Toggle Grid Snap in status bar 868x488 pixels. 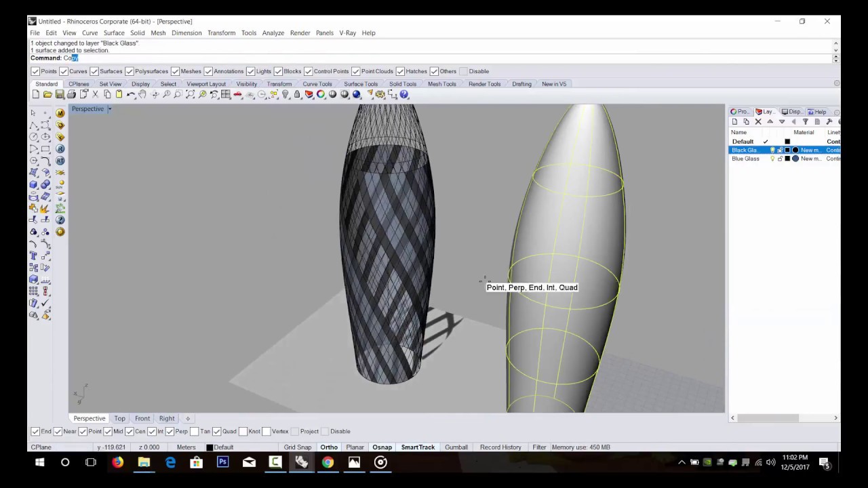(298, 447)
